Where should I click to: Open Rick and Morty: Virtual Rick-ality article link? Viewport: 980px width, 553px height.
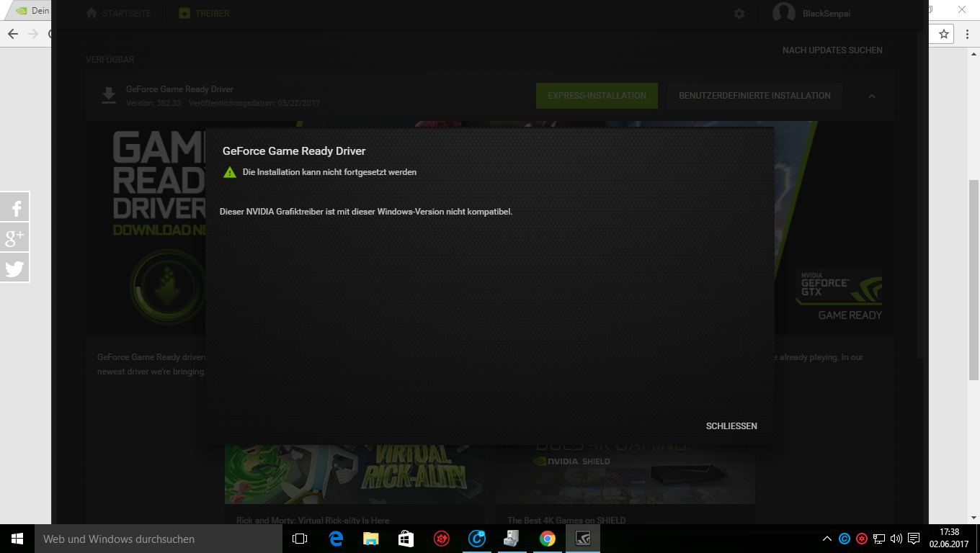[x=313, y=521]
